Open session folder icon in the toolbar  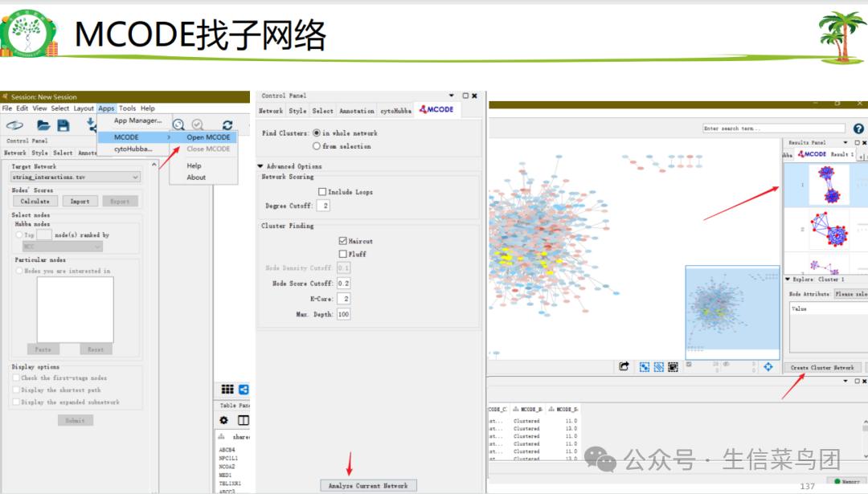click(43, 125)
